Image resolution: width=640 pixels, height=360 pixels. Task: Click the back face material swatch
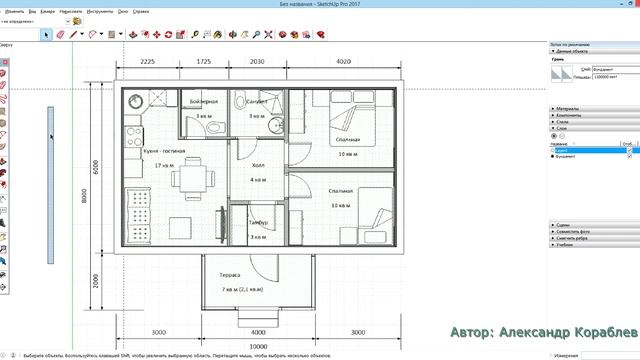click(x=567, y=74)
